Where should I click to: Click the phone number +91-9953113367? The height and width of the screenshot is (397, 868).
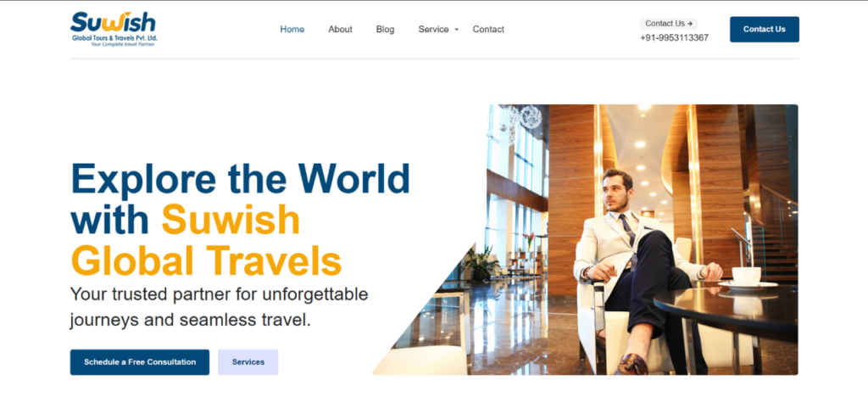pyautogui.click(x=674, y=37)
